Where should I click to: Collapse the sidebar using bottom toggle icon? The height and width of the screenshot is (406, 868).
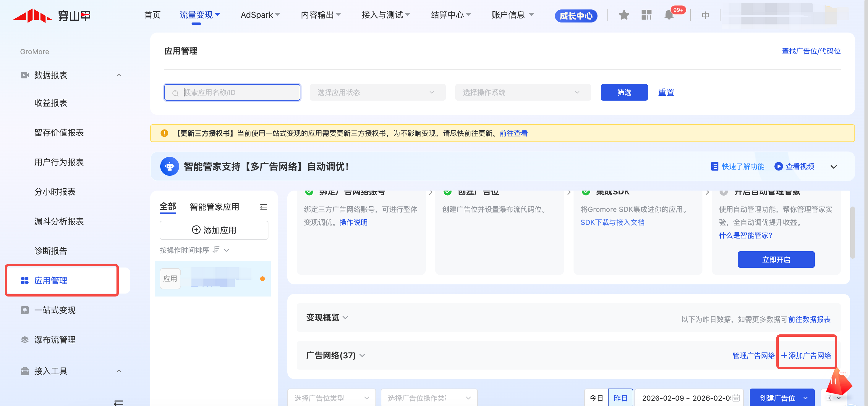pyautogui.click(x=119, y=402)
